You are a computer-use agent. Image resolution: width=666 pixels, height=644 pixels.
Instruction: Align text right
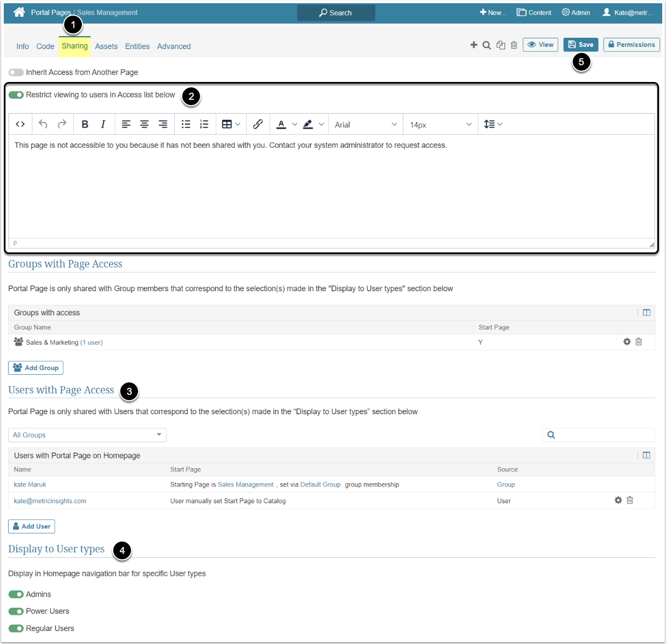[163, 125]
